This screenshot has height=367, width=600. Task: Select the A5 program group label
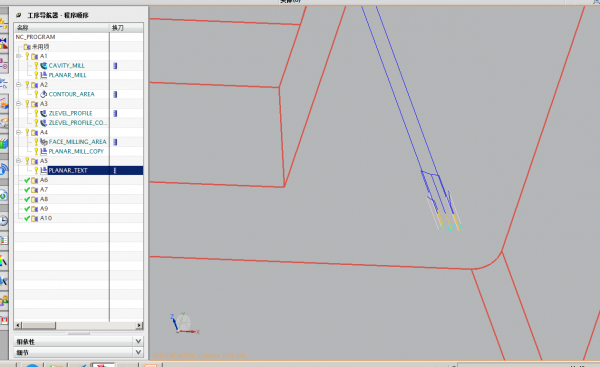pos(44,161)
